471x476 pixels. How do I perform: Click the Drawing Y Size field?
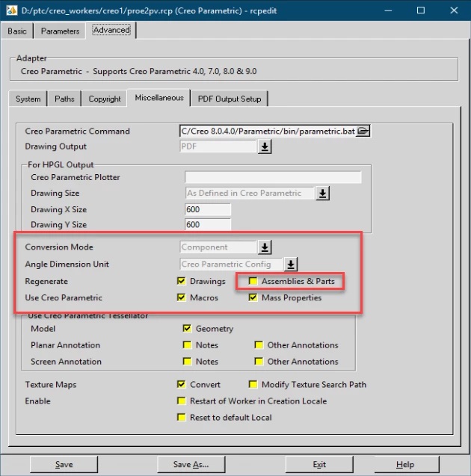click(x=208, y=225)
